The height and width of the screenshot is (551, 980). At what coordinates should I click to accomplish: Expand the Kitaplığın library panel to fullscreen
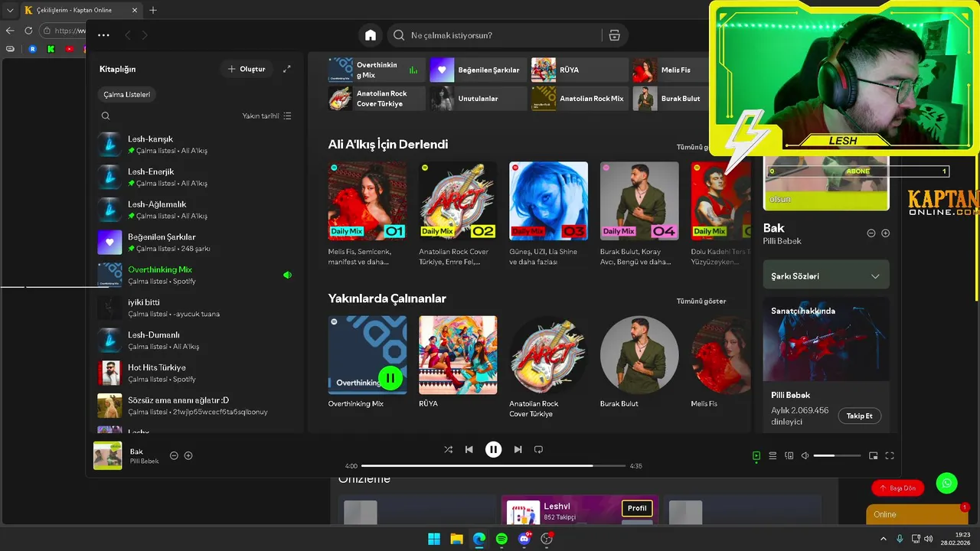[x=287, y=69]
